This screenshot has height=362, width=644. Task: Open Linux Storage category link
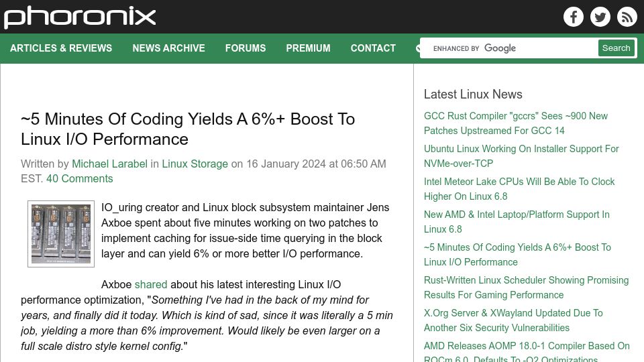point(195,164)
